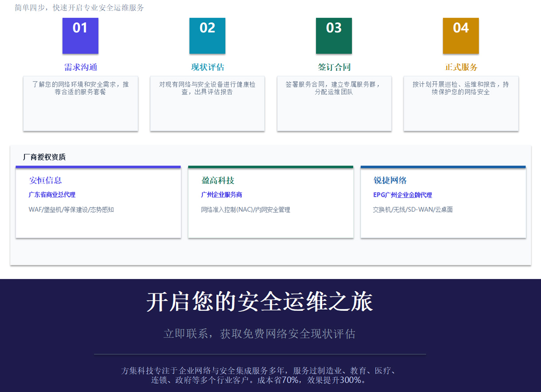The width and height of the screenshot is (541, 392).
Task: Select the 正式服务 step heading
Action: [461, 67]
